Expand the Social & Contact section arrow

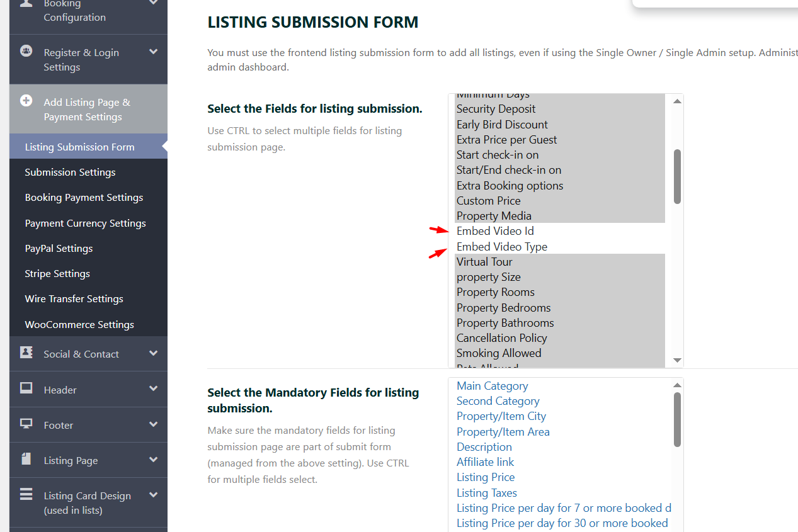coord(153,353)
